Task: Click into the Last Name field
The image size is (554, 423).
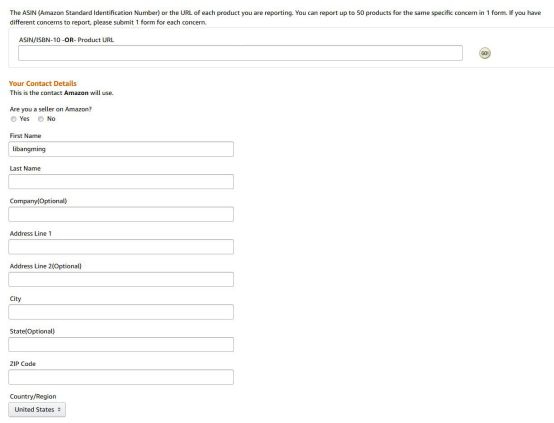Action: (121, 182)
